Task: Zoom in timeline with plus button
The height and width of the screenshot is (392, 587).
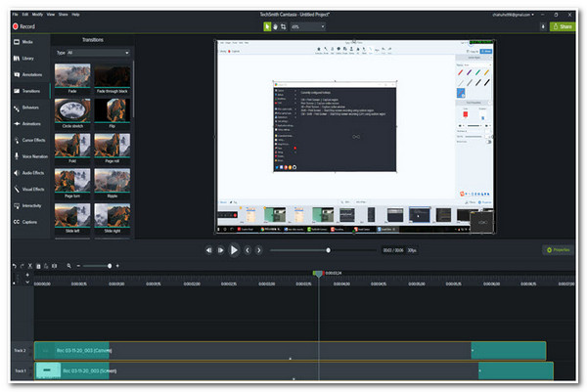Action: 117,266
